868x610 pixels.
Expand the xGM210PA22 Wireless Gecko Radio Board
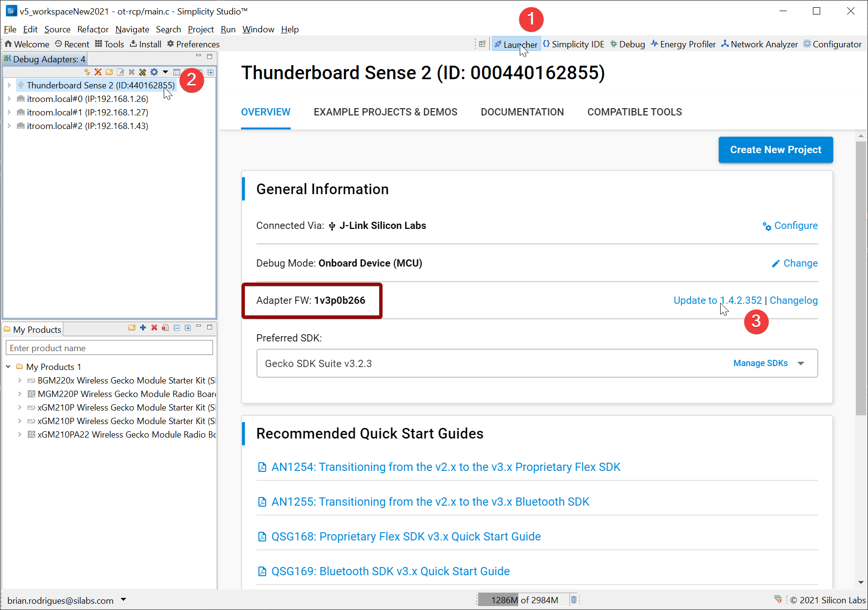tap(20, 434)
